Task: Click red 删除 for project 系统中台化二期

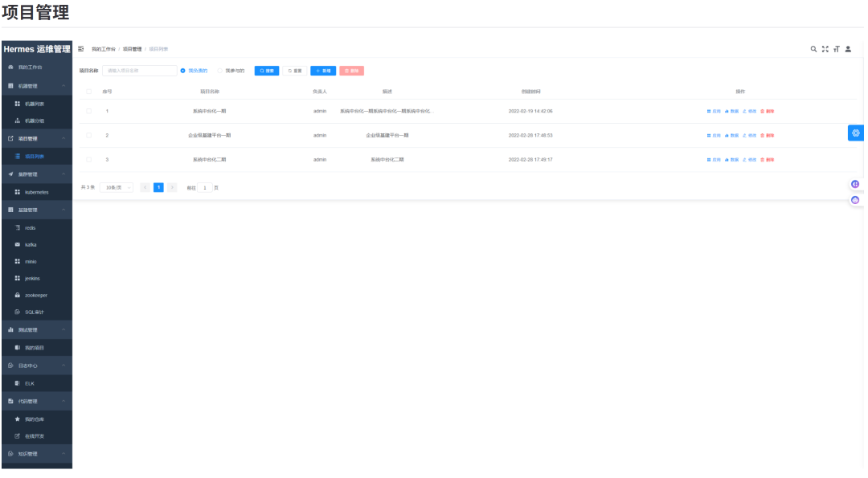Action: click(768, 160)
